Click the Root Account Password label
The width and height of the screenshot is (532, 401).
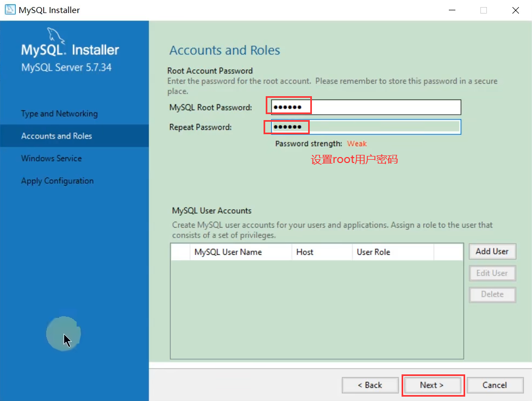[x=210, y=71]
